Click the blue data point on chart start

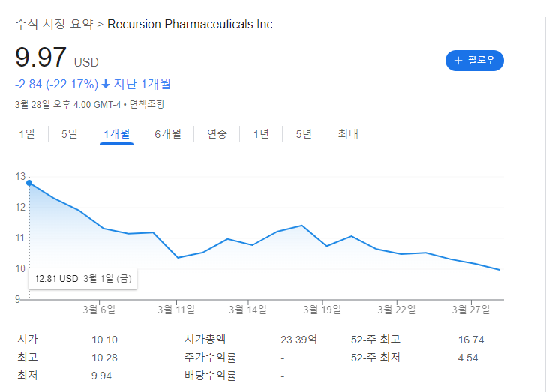click(x=29, y=183)
